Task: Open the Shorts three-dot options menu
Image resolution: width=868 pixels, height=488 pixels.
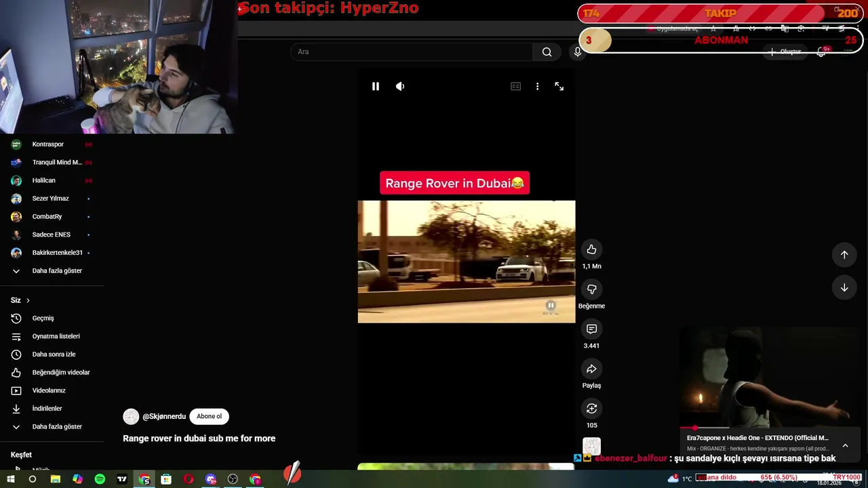Action: (537, 86)
